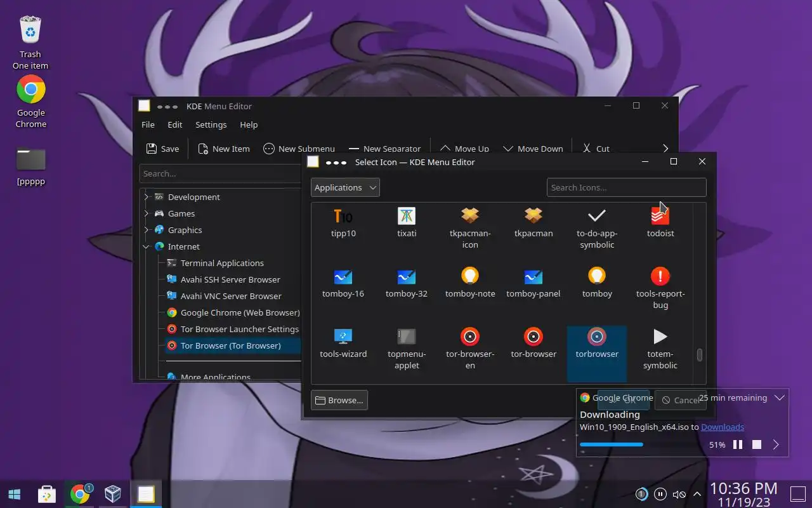This screenshot has width=812, height=508.
Task: Collapse the download notification chevron
Action: (x=780, y=398)
